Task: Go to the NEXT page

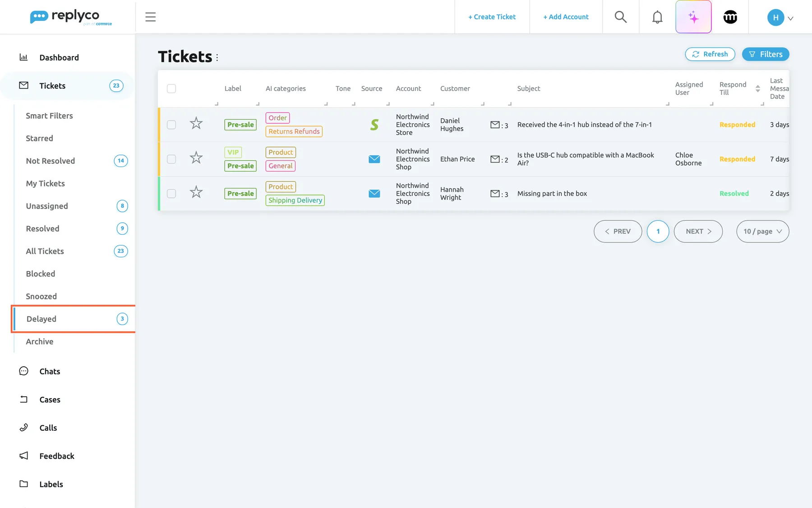Action: click(698, 231)
